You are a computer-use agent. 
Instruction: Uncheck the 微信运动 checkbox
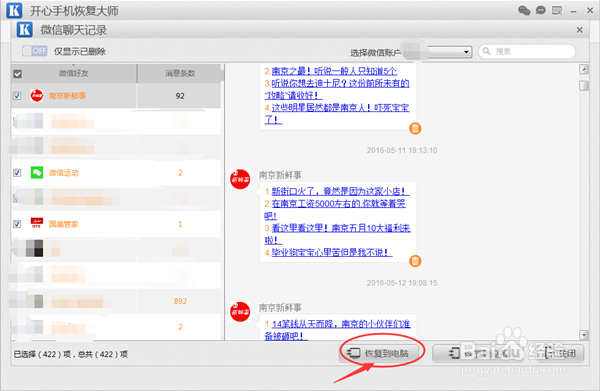[x=17, y=173]
